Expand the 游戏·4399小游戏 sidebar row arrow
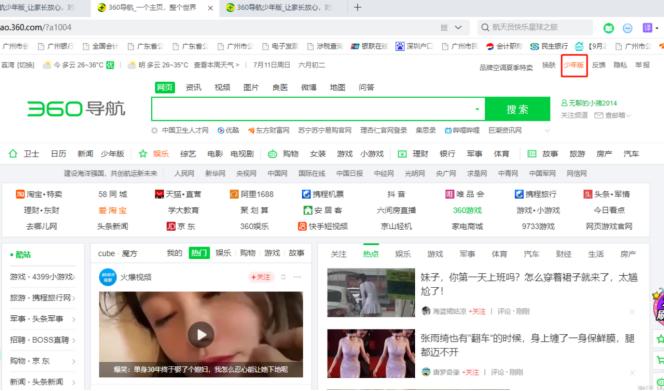Screen dimensions: 664x391 coord(74,277)
